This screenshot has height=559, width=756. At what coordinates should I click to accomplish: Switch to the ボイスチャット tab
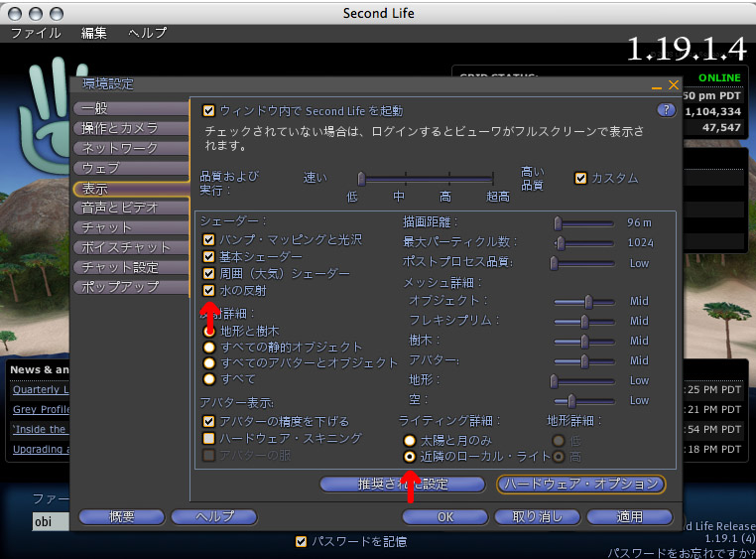click(x=131, y=247)
